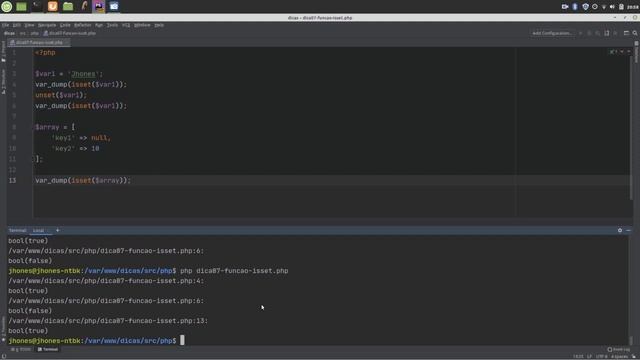The height and width of the screenshot is (360, 640).
Task: Open the Structure tool window sidebar button
Action: pos(3,82)
